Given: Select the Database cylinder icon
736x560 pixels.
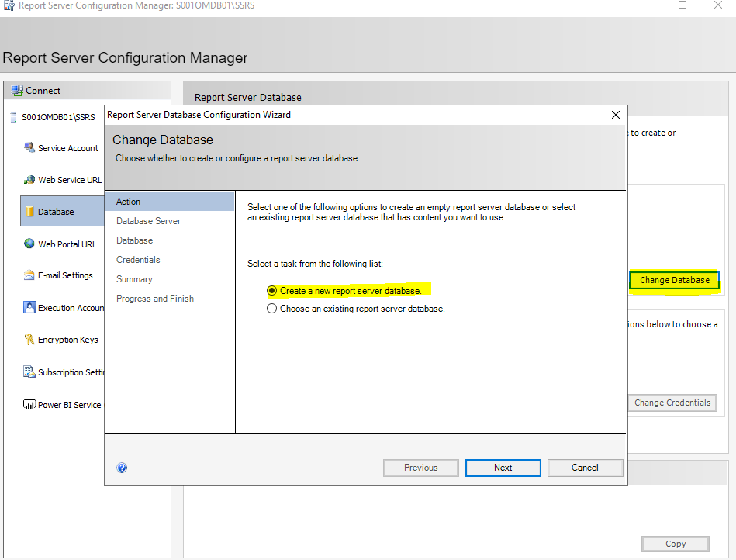Looking at the screenshot, I should (29, 211).
